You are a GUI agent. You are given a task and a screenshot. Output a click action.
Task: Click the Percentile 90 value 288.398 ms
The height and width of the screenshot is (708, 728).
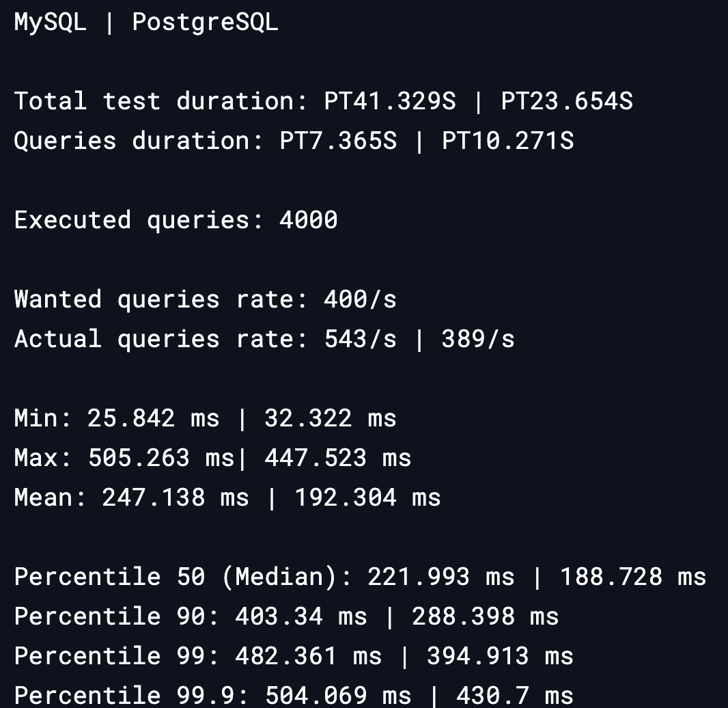pyautogui.click(x=485, y=616)
